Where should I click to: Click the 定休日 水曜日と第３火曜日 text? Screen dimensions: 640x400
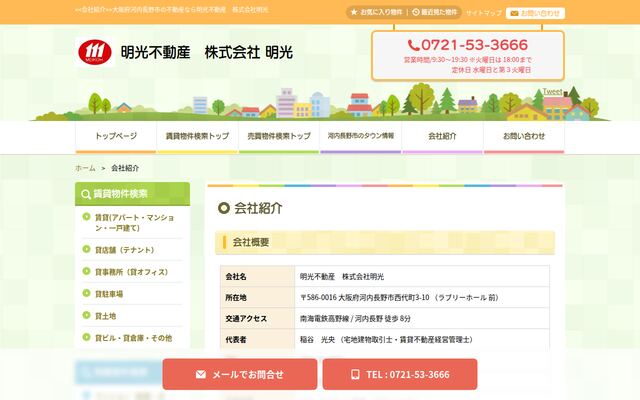(491, 70)
